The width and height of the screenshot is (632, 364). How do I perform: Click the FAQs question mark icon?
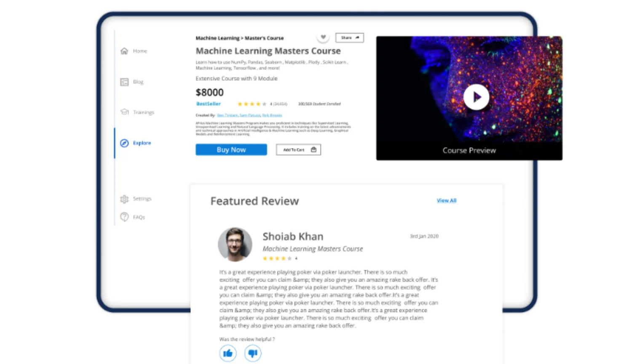click(x=124, y=217)
